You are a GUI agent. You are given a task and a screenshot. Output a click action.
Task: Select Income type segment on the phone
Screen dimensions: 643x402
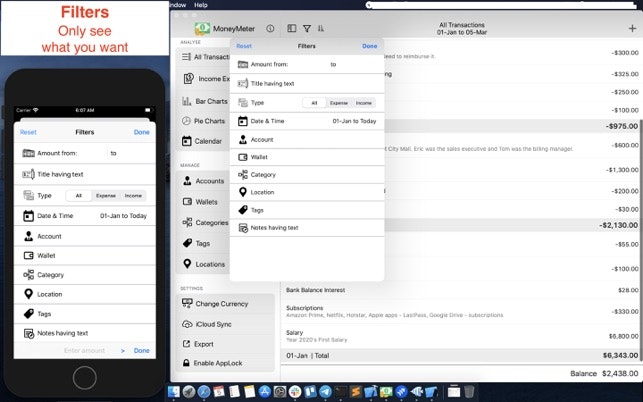(x=133, y=196)
